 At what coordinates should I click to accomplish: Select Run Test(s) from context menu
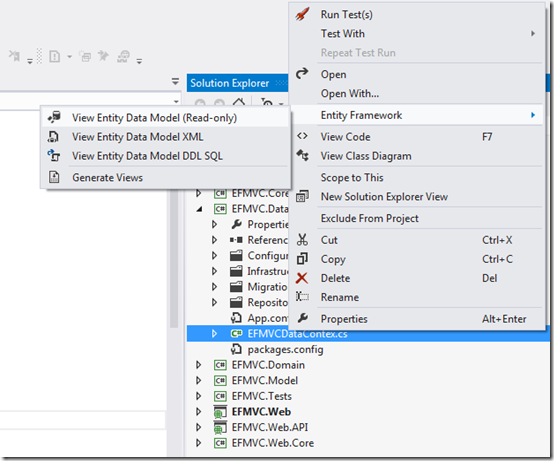tap(346, 14)
